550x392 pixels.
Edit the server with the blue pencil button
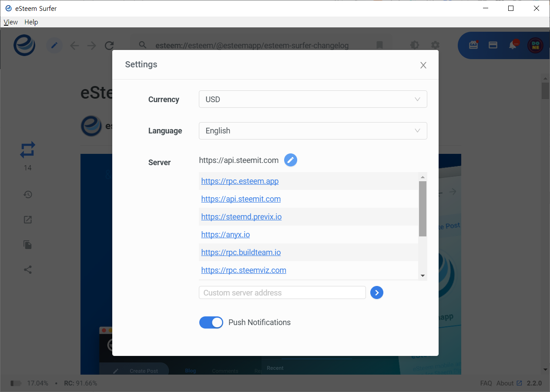[291, 160]
